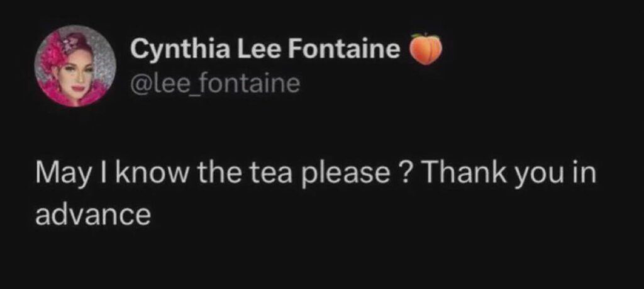The image size is (644, 289).
Task: Click the "@" symbol of the handle
Action: (x=138, y=84)
